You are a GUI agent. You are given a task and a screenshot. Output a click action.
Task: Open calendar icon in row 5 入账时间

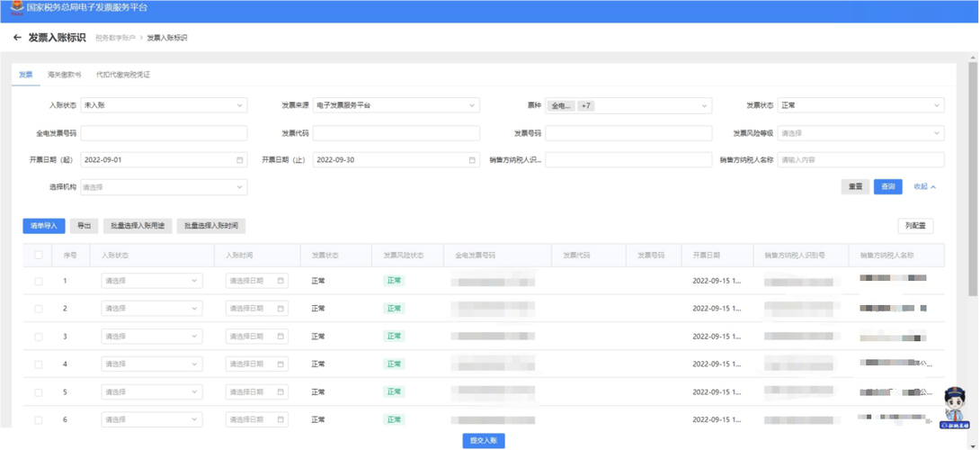[281, 391]
